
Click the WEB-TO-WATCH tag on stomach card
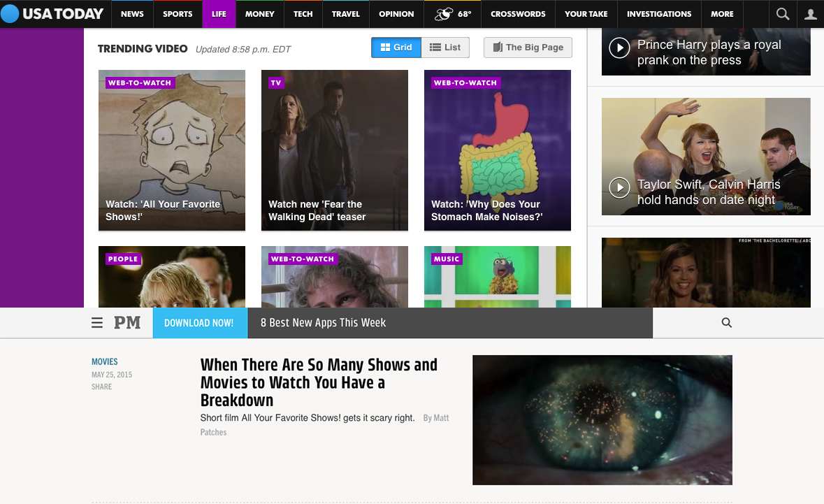[x=465, y=82]
